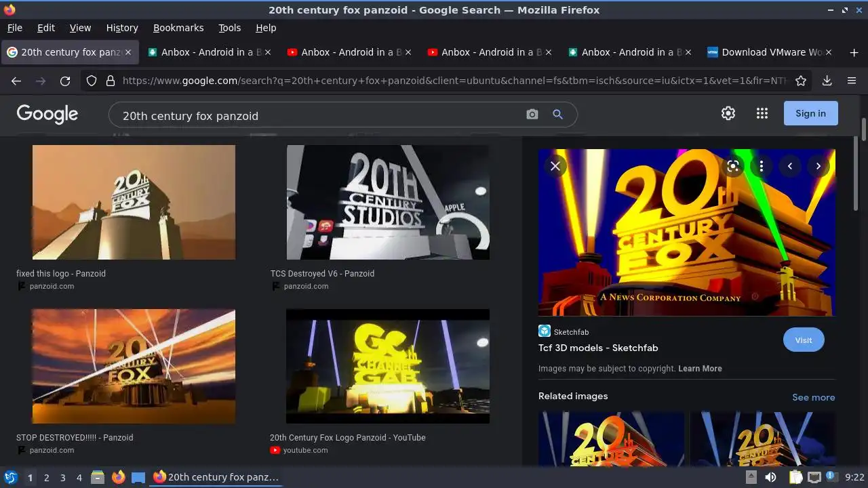Search by image using the camera icon
The height and width of the screenshot is (488, 868).
click(532, 115)
